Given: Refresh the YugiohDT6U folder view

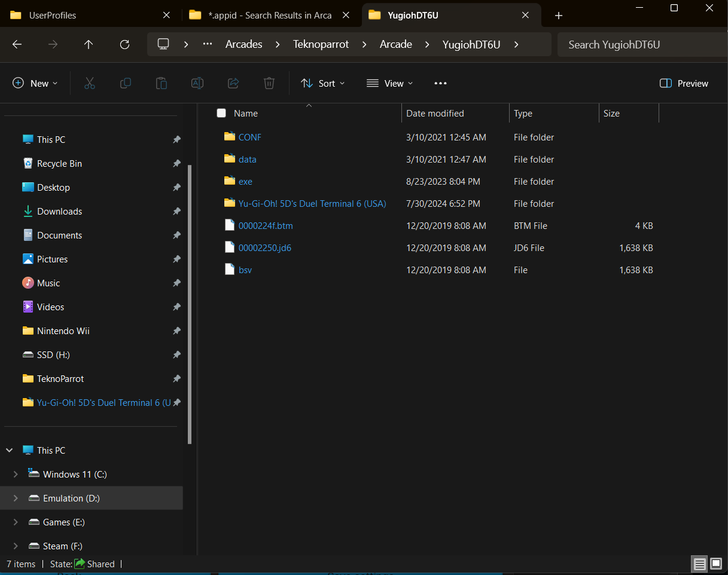Looking at the screenshot, I should [x=124, y=44].
